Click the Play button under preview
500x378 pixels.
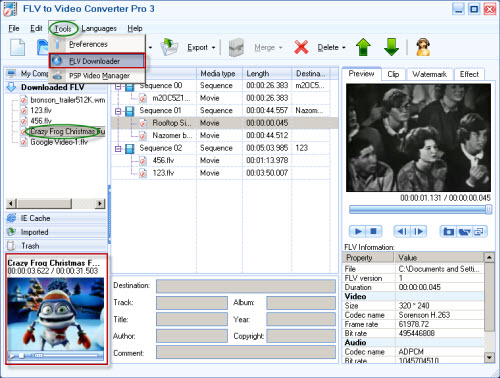point(358,231)
